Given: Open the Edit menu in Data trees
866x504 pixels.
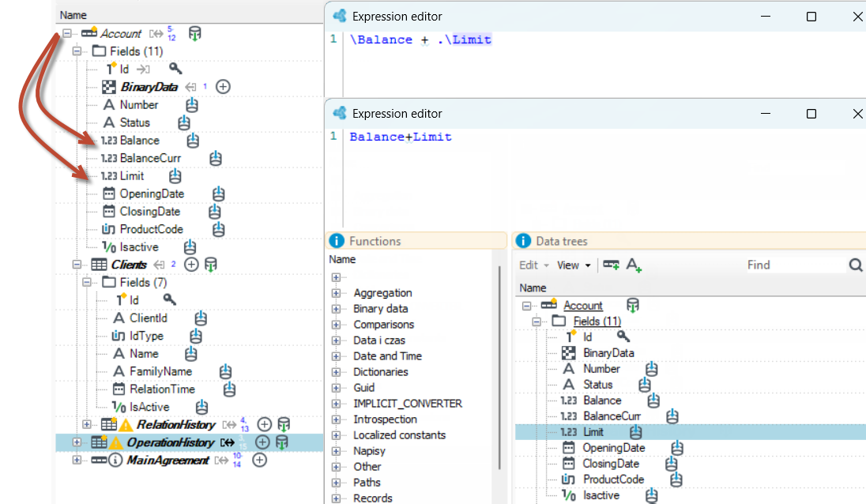Looking at the screenshot, I should pyautogui.click(x=533, y=265).
